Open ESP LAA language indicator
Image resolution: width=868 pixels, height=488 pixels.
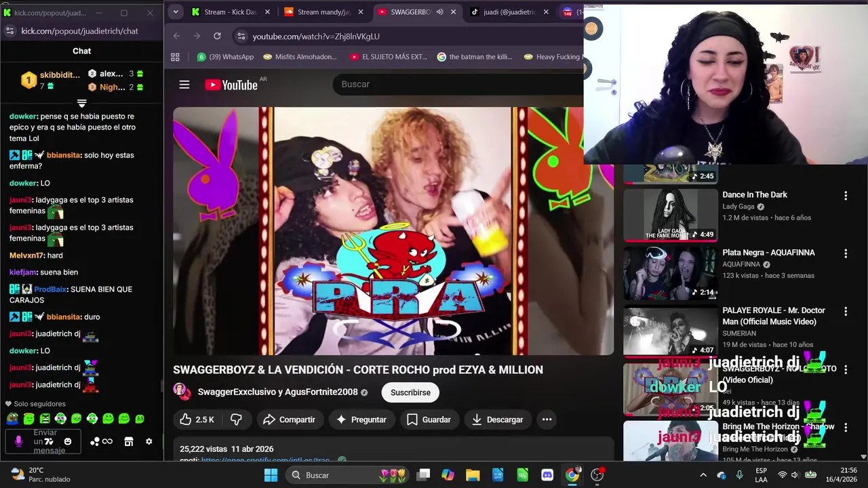pos(761,474)
